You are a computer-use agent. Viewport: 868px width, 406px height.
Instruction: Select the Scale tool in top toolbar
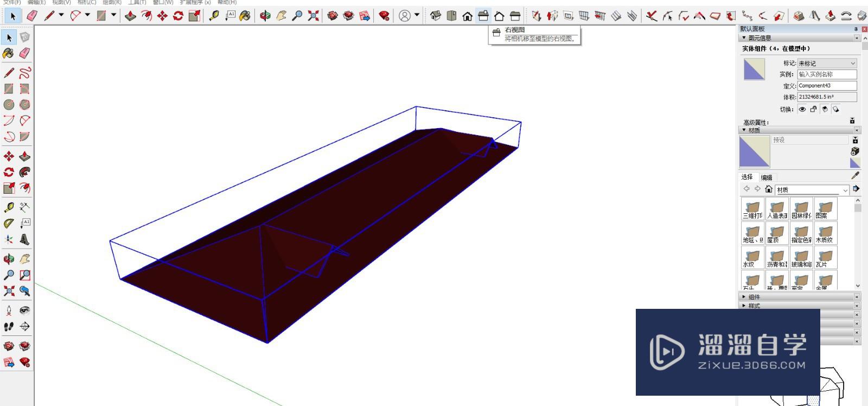point(194,16)
